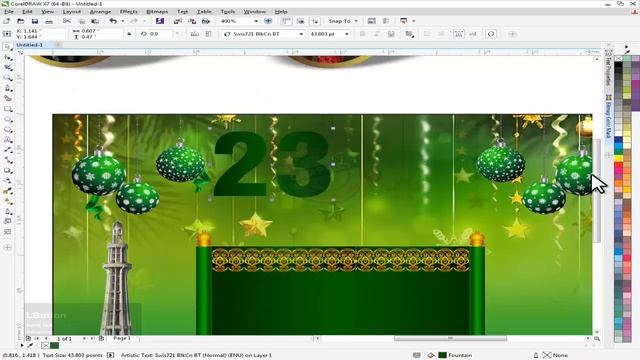Select the Crop tool
The width and height of the screenshot is (640, 360).
pos(7,68)
